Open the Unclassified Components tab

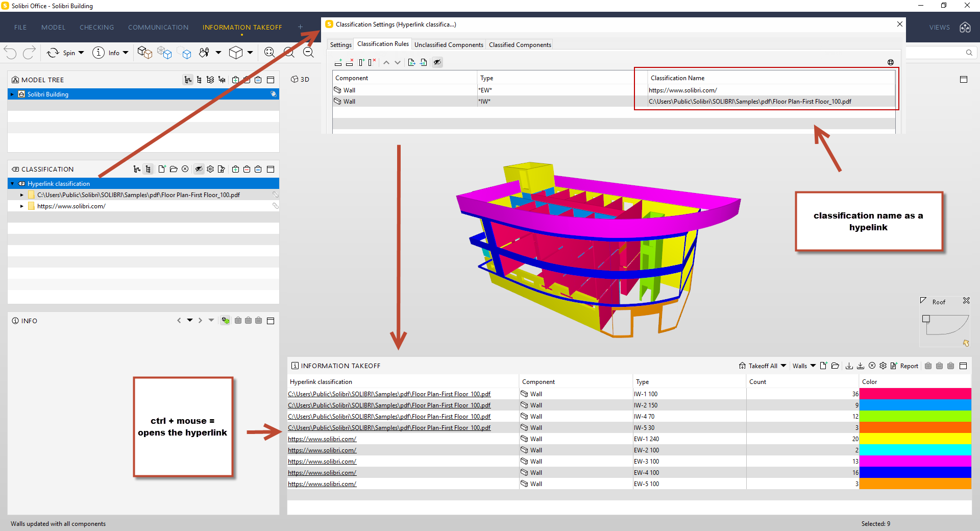pyautogui.click(x=449, y=45)
